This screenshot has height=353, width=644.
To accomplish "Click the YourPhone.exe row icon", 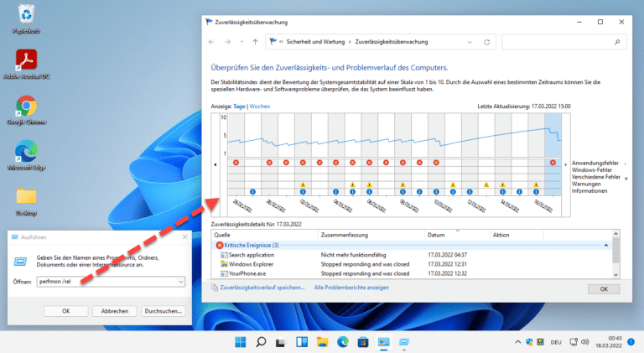I will [224, 273].
